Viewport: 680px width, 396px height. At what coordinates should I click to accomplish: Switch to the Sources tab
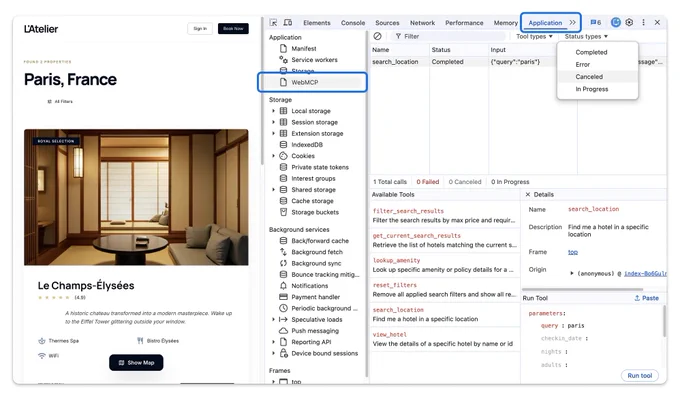(387, 23)
